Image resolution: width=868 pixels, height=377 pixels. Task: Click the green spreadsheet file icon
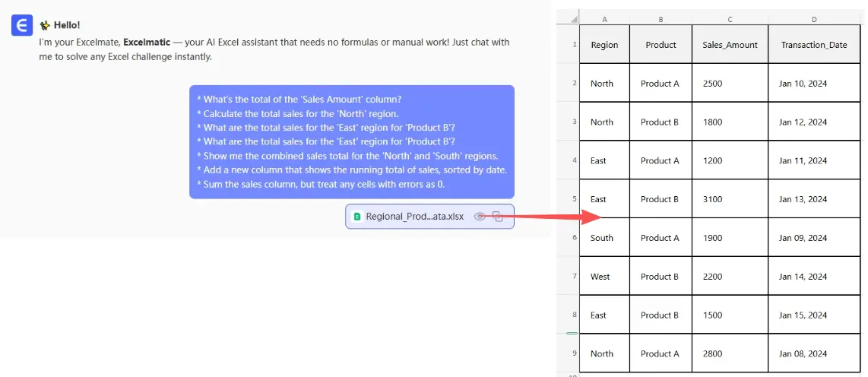357,217
